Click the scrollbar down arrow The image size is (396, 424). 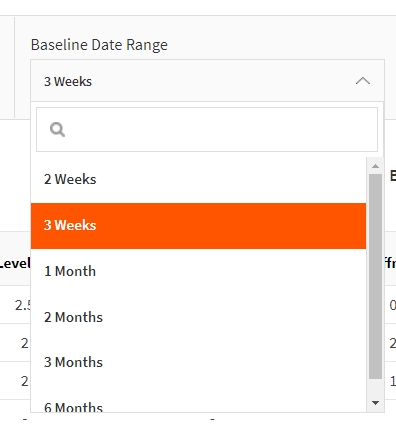375,403
